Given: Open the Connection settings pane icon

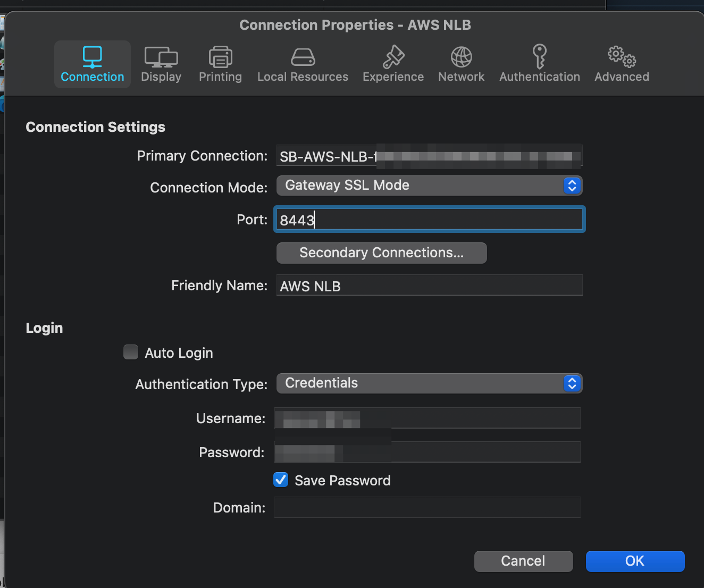Looking at the screenshot, I should tap(92, 57).
